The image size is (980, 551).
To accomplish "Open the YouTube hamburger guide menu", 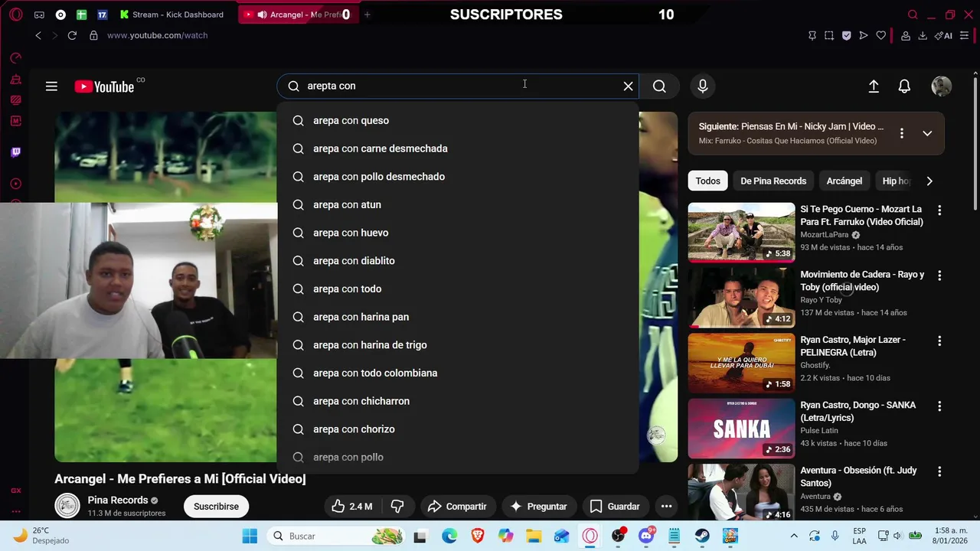I will 51,86.
